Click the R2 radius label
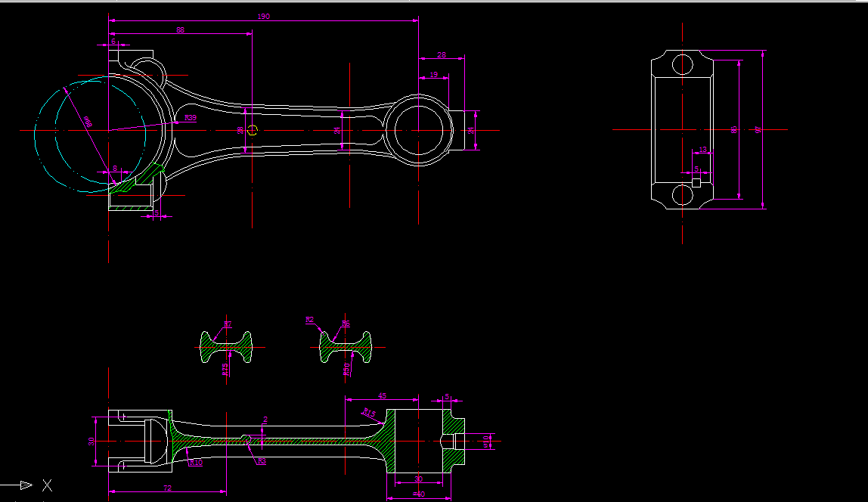This screenshot has height=502, width=868. (x=309, y=319)
